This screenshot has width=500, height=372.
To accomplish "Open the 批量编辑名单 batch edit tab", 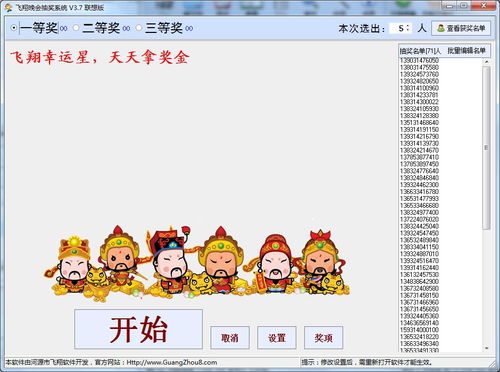I will [466, 51].
